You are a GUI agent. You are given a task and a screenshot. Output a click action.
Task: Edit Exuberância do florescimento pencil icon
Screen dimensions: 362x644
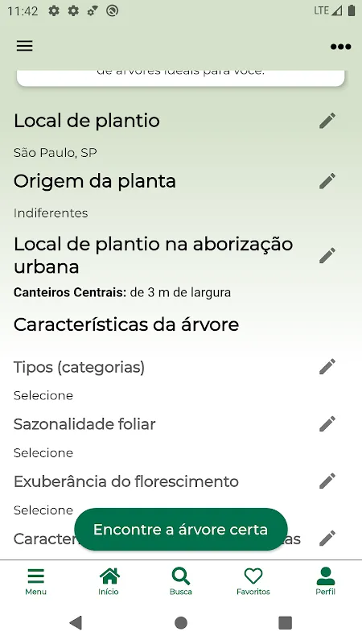tap(327, 481)
